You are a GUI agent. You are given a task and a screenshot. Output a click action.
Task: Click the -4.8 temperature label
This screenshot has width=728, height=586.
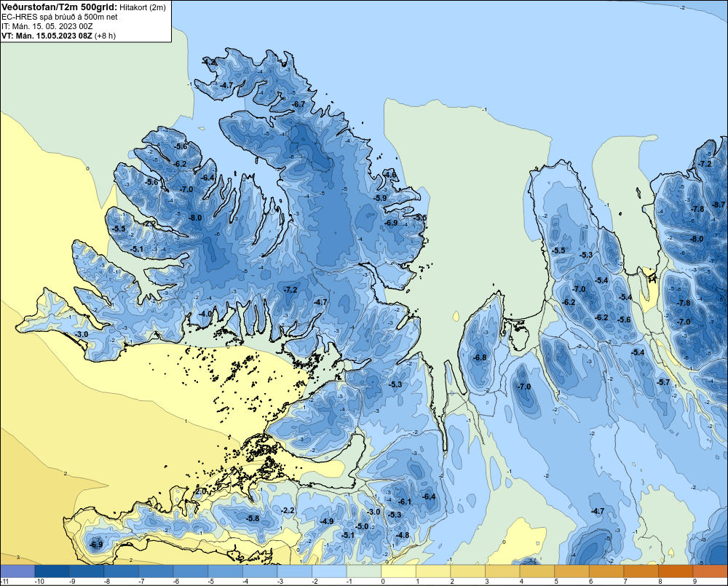pos(403,534)
